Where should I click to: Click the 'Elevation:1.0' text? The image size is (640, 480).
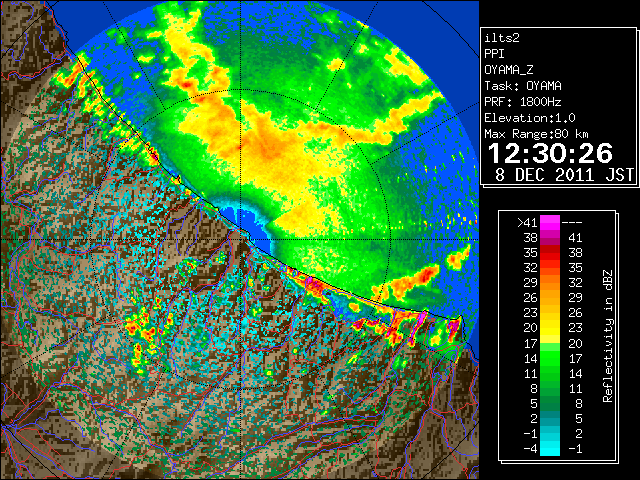[x=530, y=118]
